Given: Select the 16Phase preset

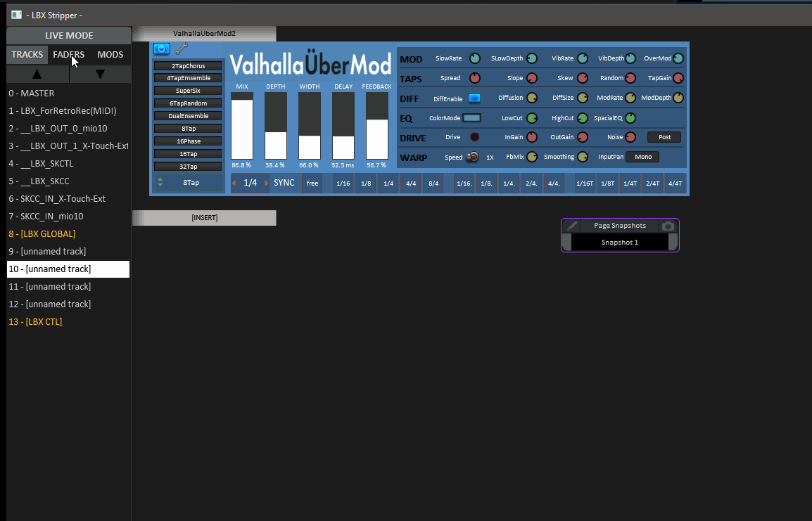Looking at the screenshot, I should (188, 141).
